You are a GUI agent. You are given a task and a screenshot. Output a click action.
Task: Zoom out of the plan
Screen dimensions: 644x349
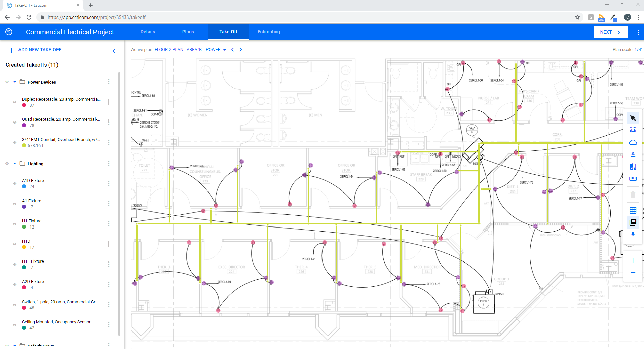(x=633, y=272)
